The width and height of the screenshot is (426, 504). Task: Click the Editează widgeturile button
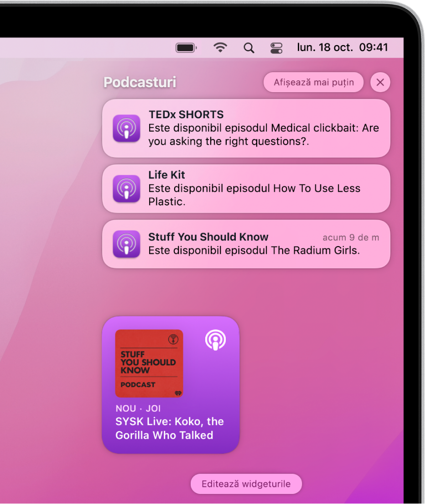[246, 484]
